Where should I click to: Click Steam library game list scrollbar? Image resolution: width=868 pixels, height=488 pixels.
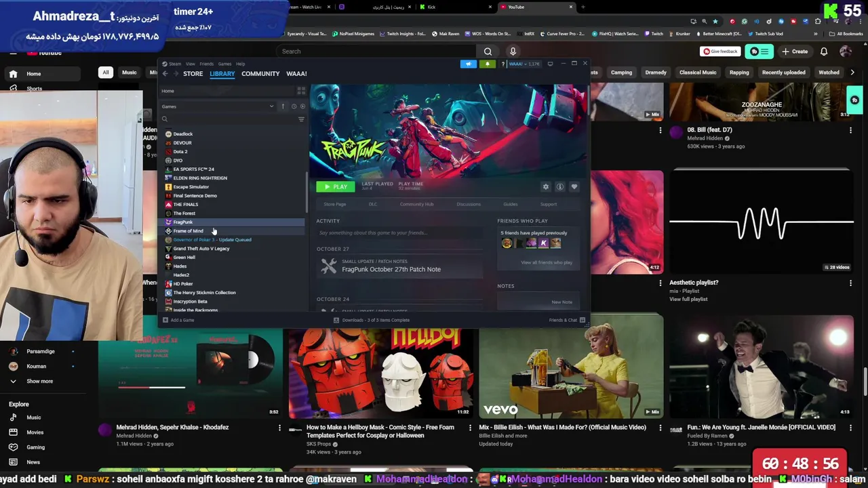point(307,193)
